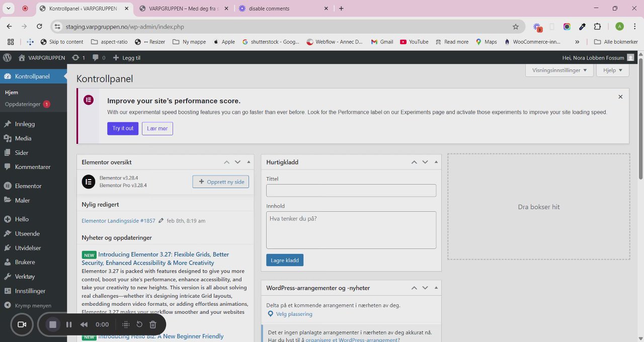Collapse the Hurtigkladd panel
This screenshot has width=644, height=342.
436,162
